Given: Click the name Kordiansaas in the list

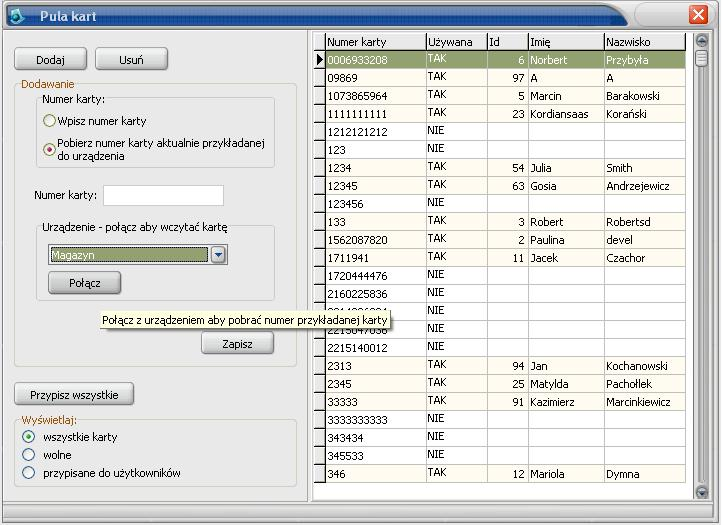Looking at the screenshot, I should pyautogui.click(x=559, y=114).
